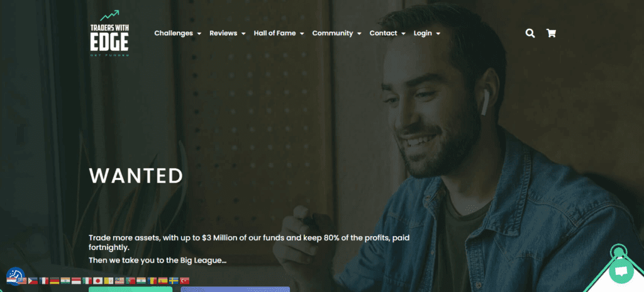Select the Swedish flag language option
The image size is (644, 292).
pos(174,281)
